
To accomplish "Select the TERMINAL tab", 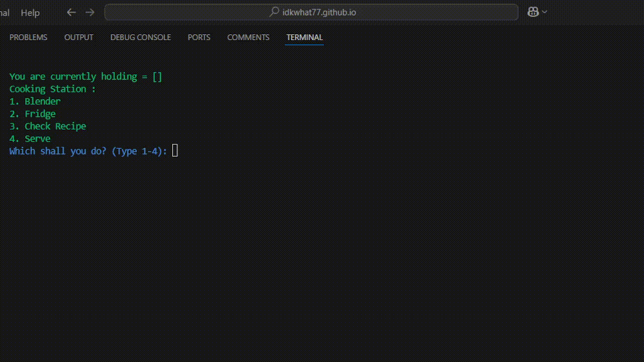I will (304, 37).
